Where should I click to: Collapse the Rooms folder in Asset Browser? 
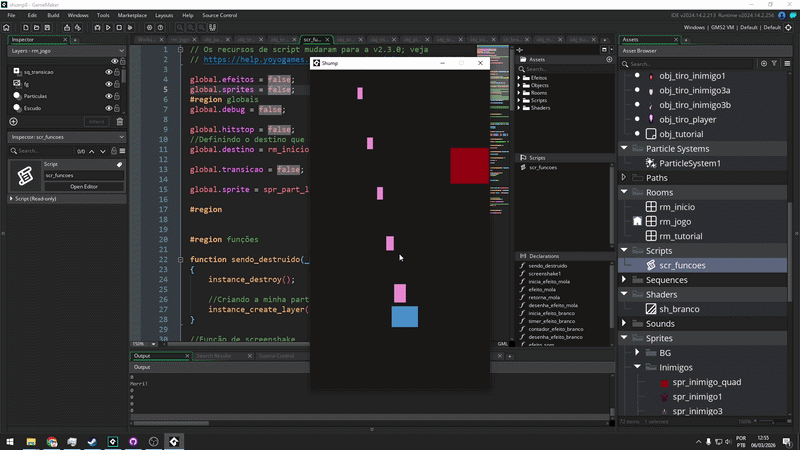(x=624, y=192)
